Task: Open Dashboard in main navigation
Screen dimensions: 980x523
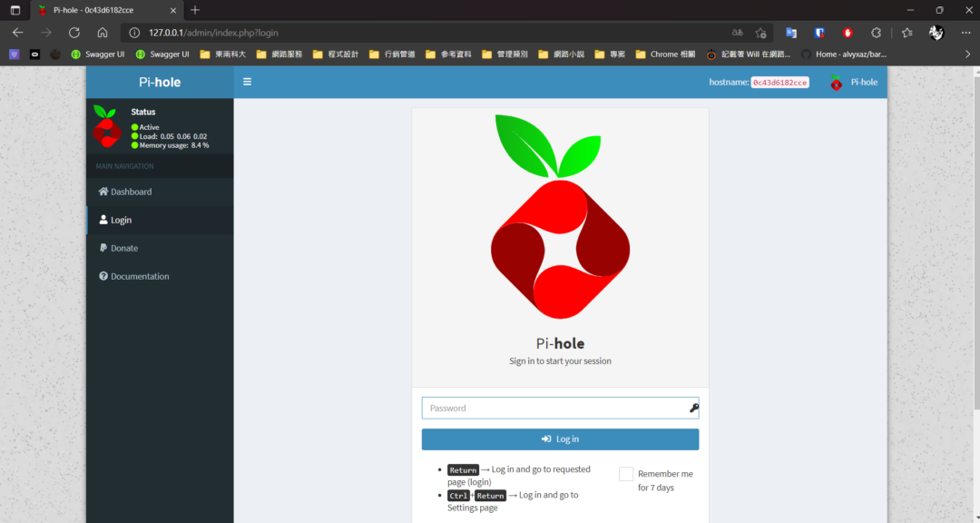Action: point(160,192)
